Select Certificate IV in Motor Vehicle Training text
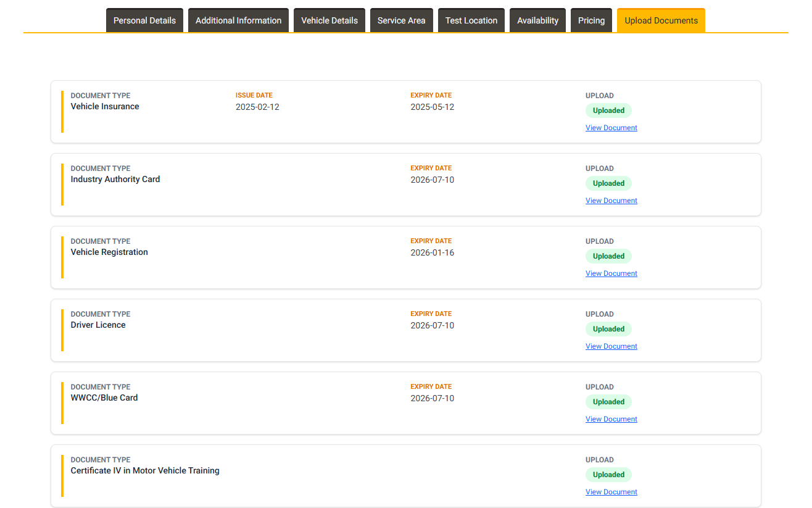Viewport: 812px width, 508px height. (145, 470)
